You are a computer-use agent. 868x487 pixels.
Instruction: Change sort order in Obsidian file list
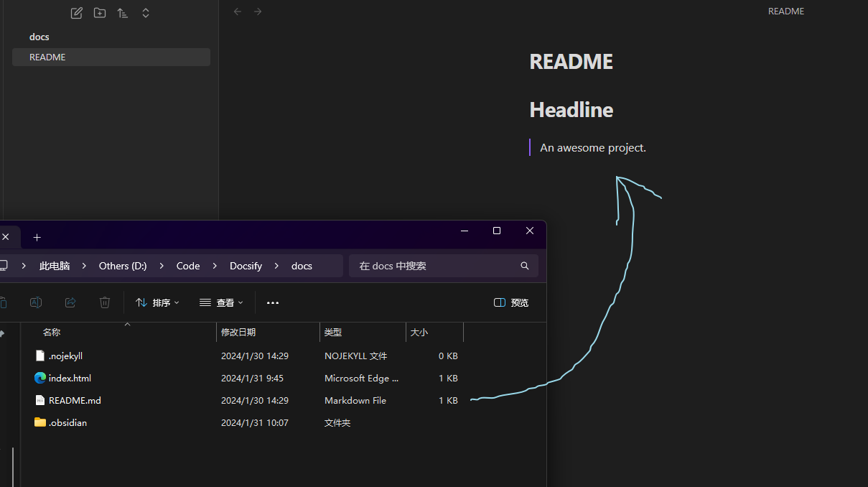pos(123,13)
